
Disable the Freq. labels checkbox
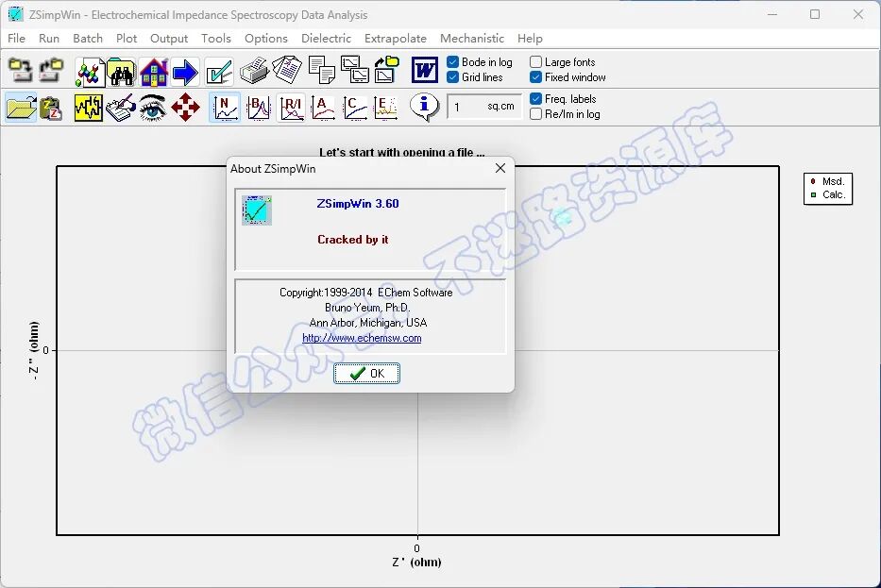(x=536, y=99)
